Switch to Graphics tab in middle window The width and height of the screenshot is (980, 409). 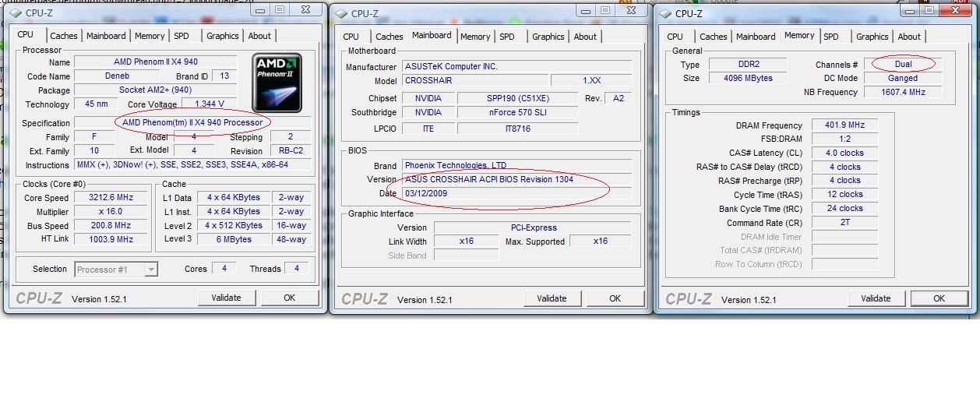548,37
